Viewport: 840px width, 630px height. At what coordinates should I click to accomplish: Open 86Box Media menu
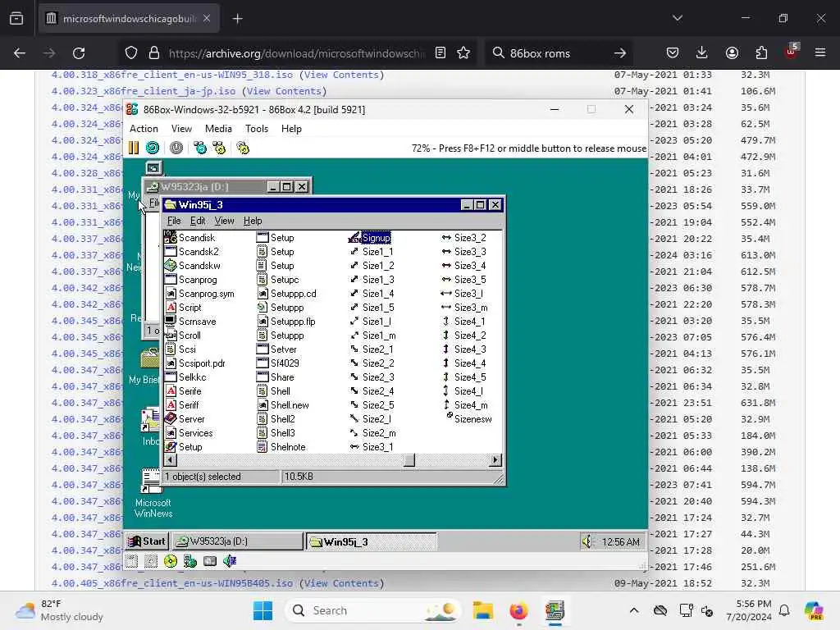pos(218,129)
